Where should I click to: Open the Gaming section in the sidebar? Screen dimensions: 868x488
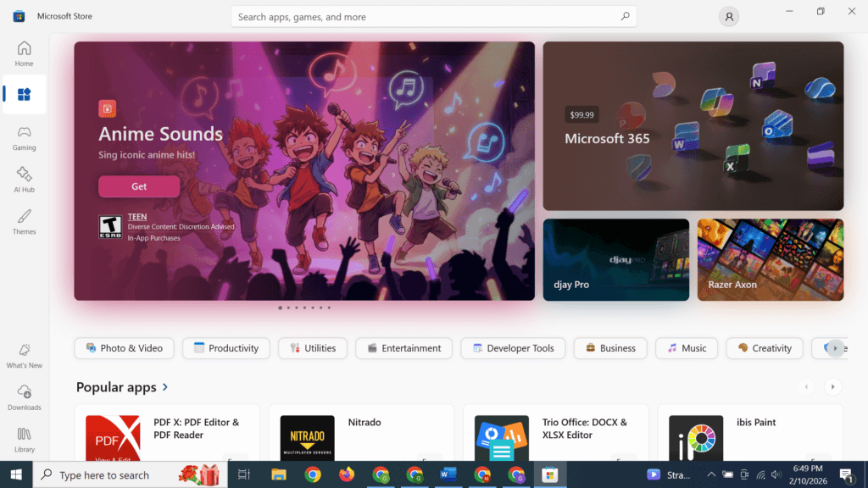pos(24,137)
